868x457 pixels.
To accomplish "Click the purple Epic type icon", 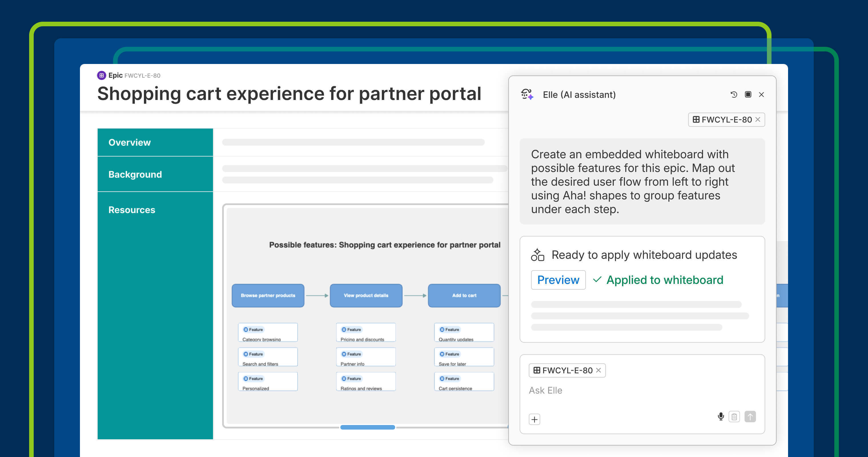I will tap(101, 75).
